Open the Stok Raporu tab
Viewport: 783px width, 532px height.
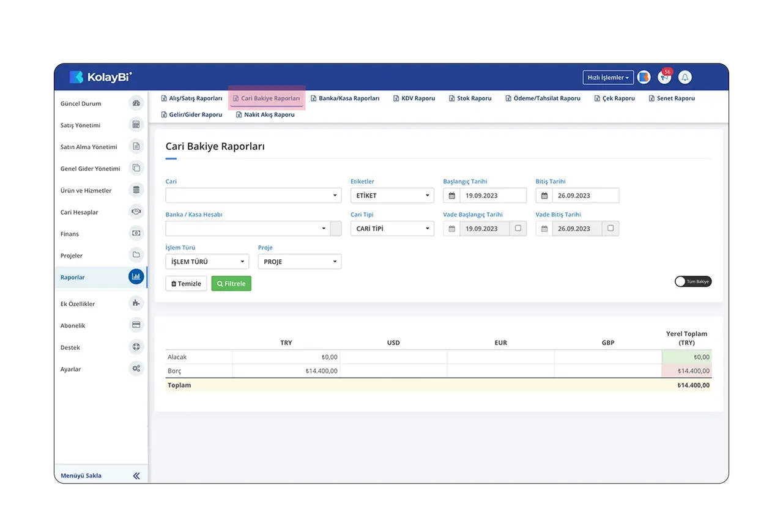pos(470,98)
